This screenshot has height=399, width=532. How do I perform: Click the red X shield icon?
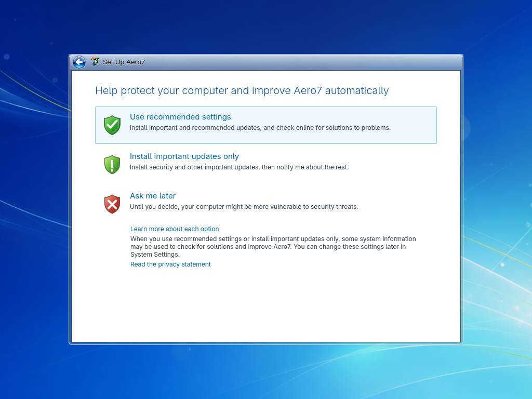[x=112, y=204]
